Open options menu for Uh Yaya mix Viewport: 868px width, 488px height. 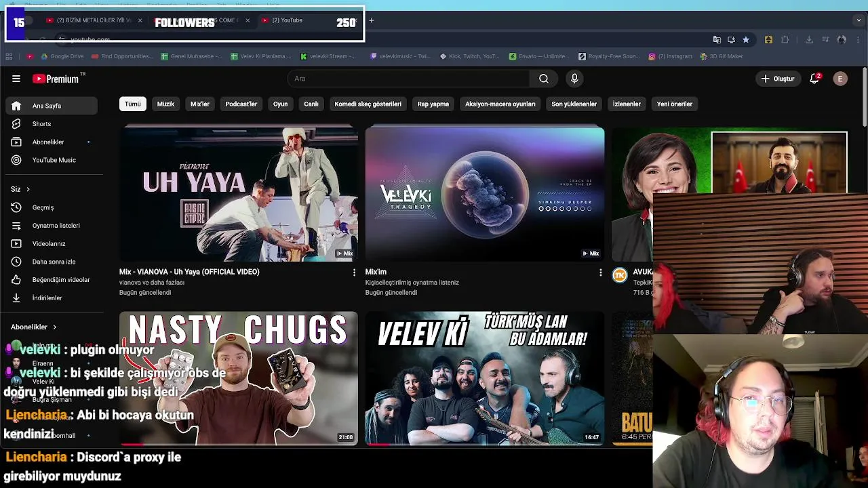354,272
